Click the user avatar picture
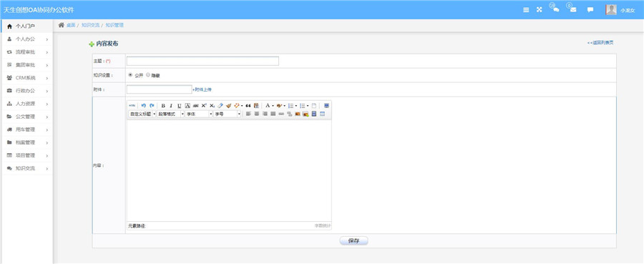This screenshot has width=644, height=264. [x=611, y=10]
